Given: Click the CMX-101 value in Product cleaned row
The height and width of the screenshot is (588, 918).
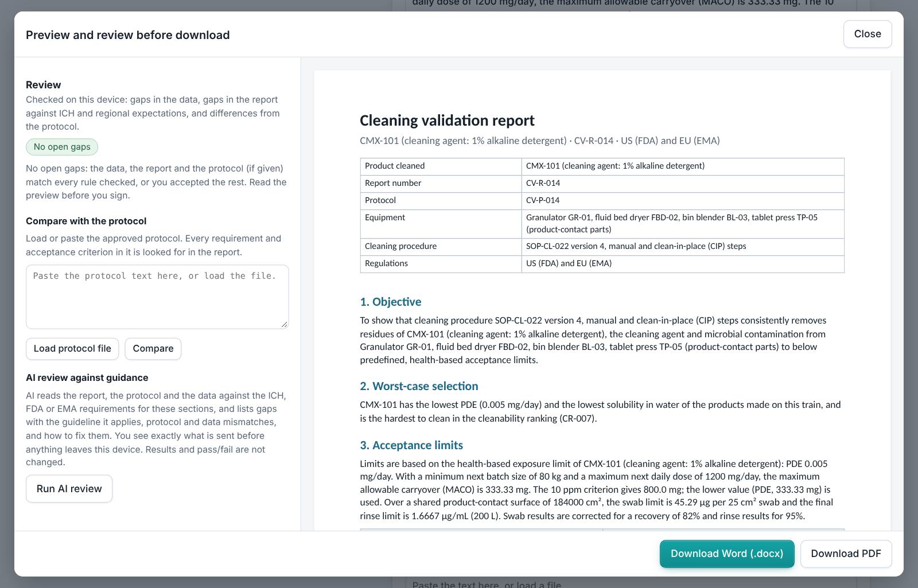Looking at the screenshot, I should [683, 166].
